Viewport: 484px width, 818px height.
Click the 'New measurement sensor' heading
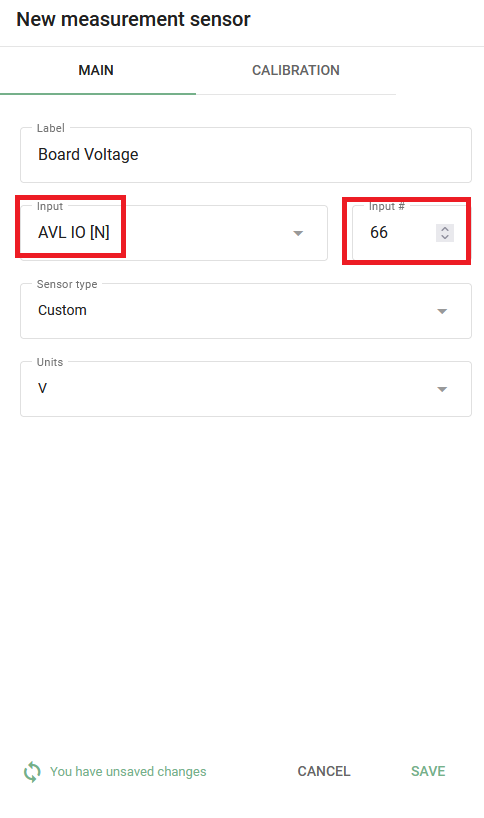coord(134,19)
